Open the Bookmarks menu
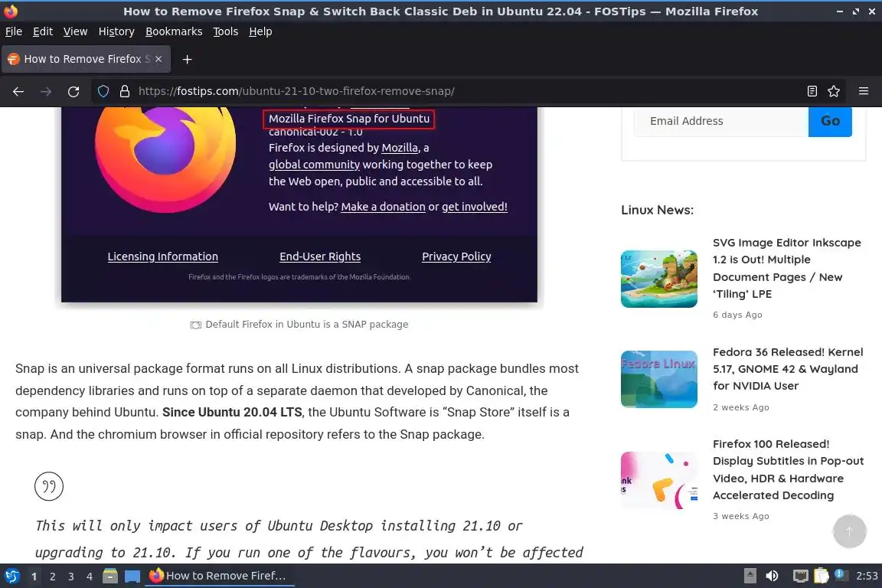882x588 pixels. click(x=174, y=31)
